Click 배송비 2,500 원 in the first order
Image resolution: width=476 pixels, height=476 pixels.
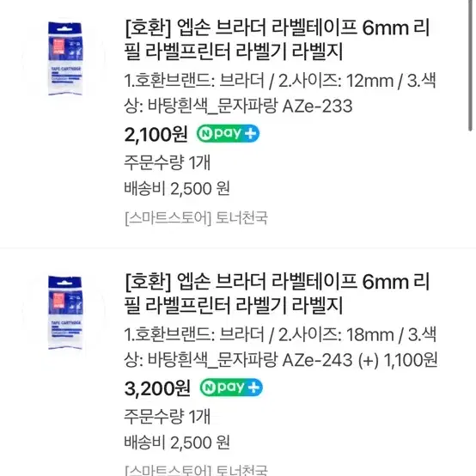(x=177, y=188)
